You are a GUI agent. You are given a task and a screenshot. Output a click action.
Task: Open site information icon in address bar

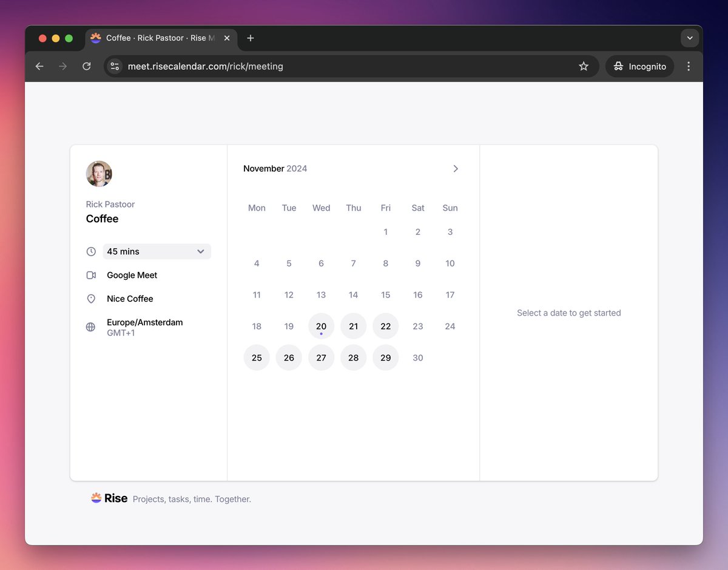(x=115, y=66)
